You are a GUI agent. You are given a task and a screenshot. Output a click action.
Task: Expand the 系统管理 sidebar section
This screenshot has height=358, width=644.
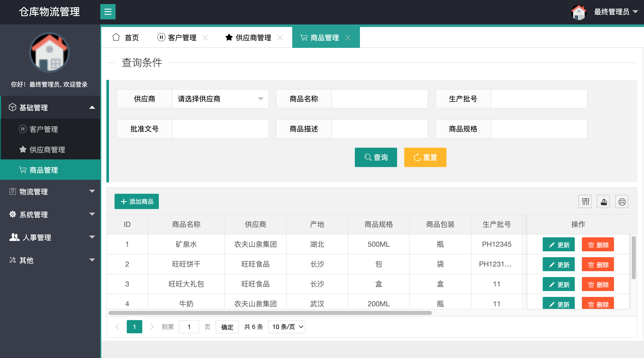tap(50, 214)
